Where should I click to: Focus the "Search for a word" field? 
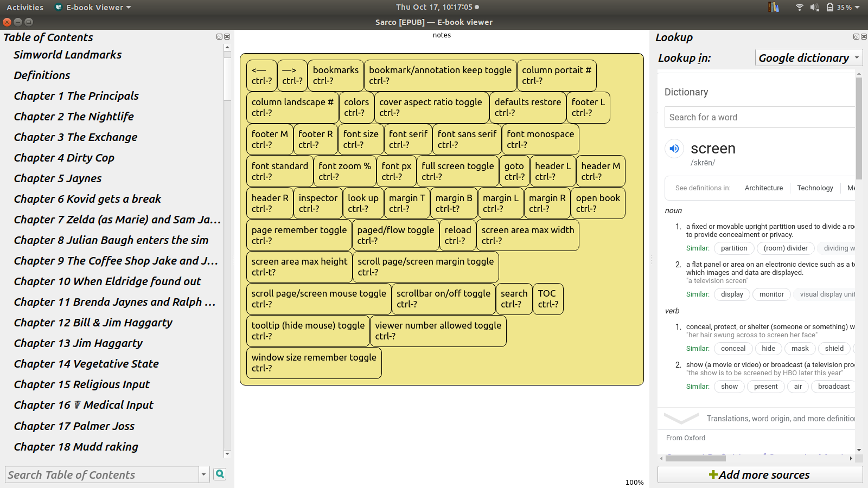(759, 117)
